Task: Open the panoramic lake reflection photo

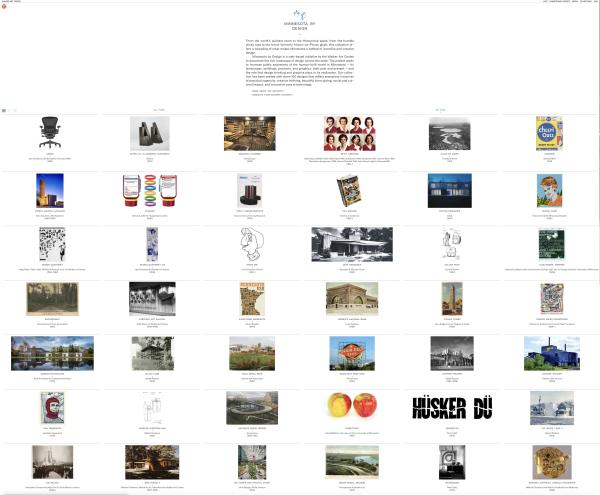Action: [52, 353]
